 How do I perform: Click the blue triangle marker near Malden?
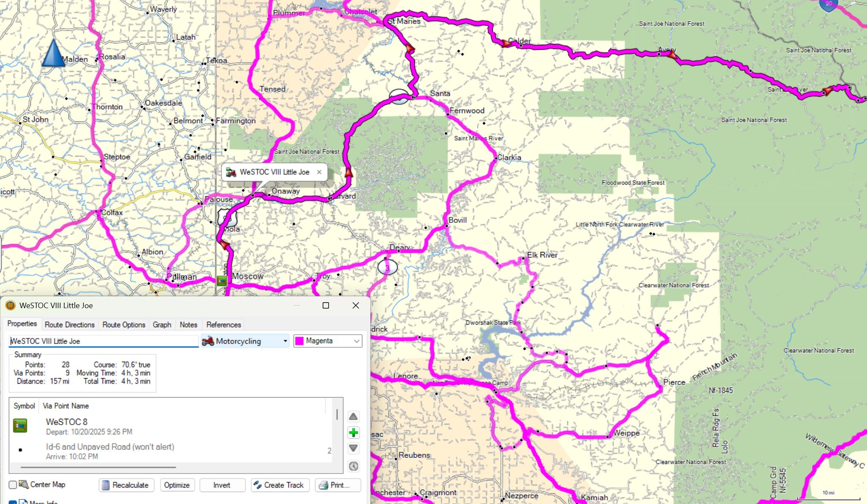53,54
